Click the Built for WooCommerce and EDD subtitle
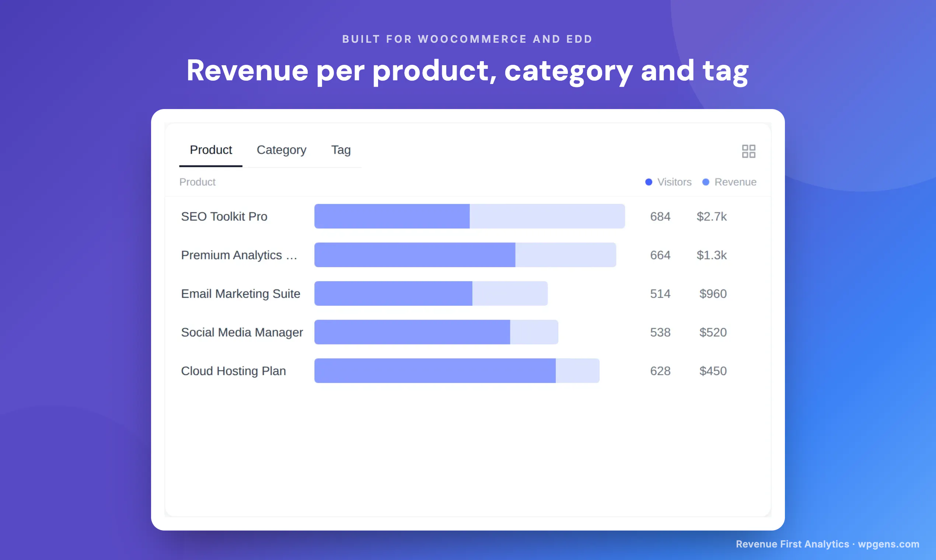Image resolution: width=936 pixels, height=560 pixels. pos(468,39)
